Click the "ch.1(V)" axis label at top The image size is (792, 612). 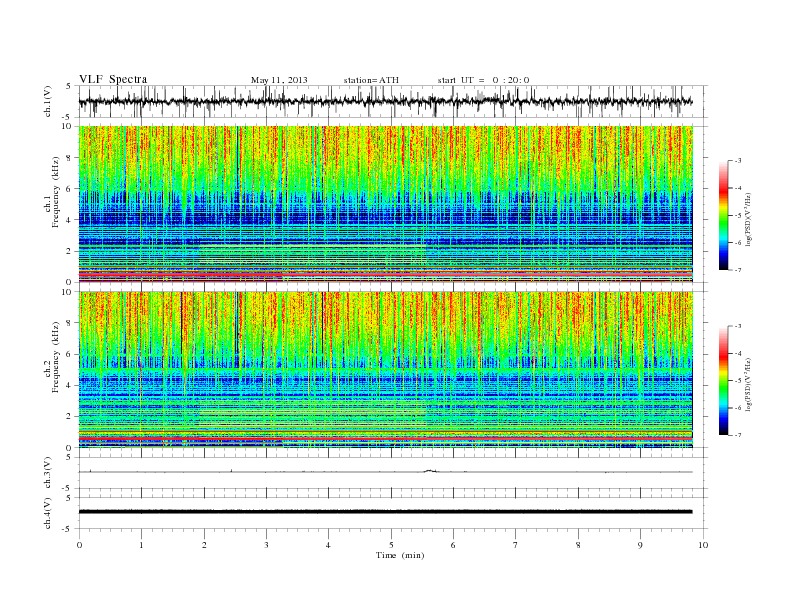pos(48,101)
